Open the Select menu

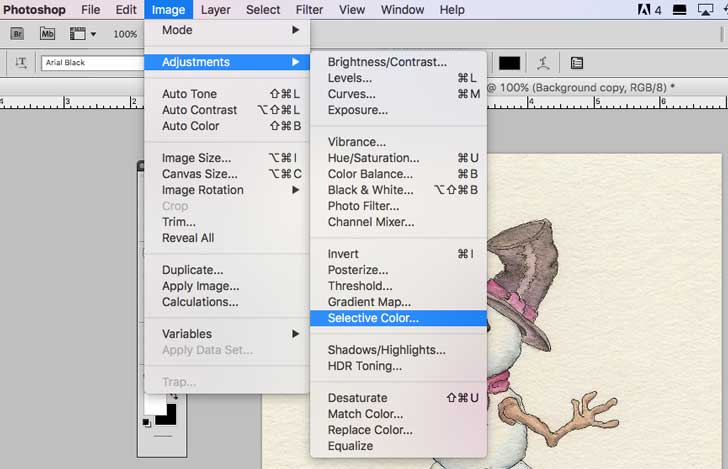point(263,10)
